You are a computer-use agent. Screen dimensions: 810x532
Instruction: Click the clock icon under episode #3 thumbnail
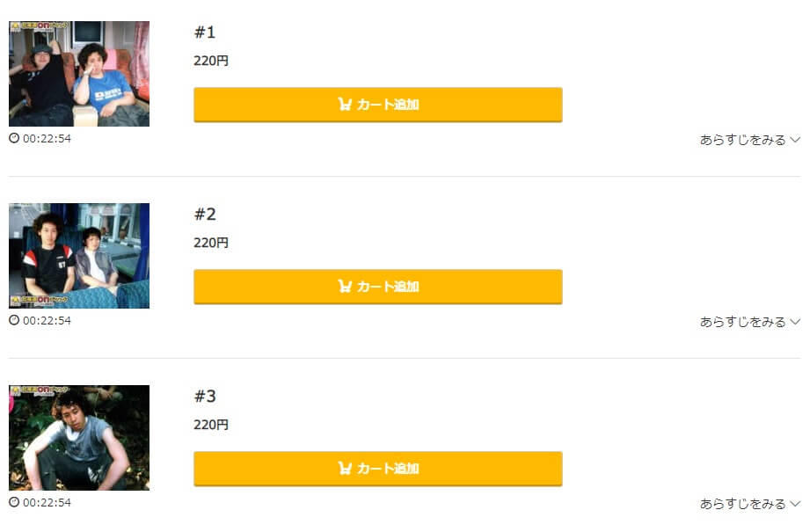pyautogui.click(x=14, y=502)
